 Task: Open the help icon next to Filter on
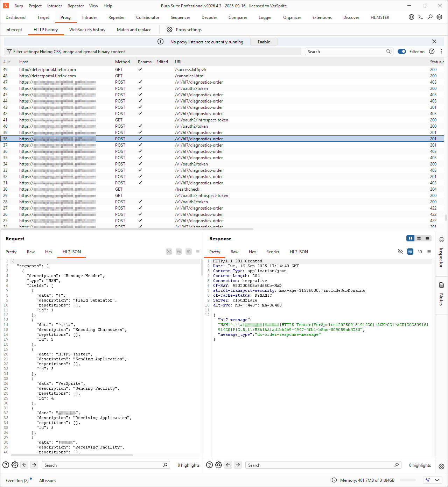[x=432, y=51]
